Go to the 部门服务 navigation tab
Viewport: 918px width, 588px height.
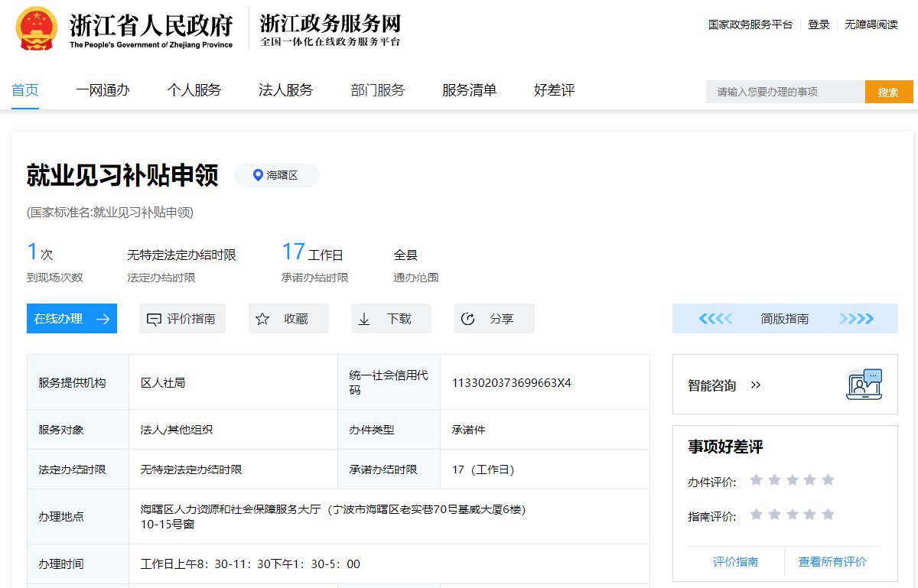pos(378,90)
